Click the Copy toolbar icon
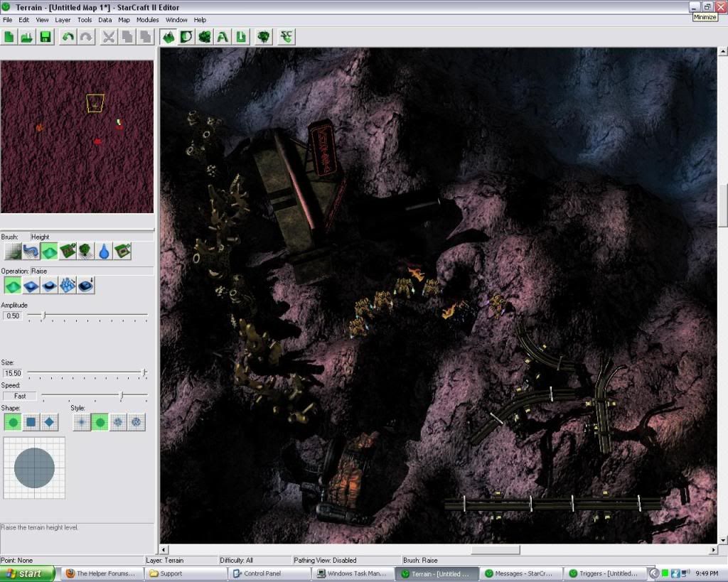This screenshot has height=582, width=728. 127,37
